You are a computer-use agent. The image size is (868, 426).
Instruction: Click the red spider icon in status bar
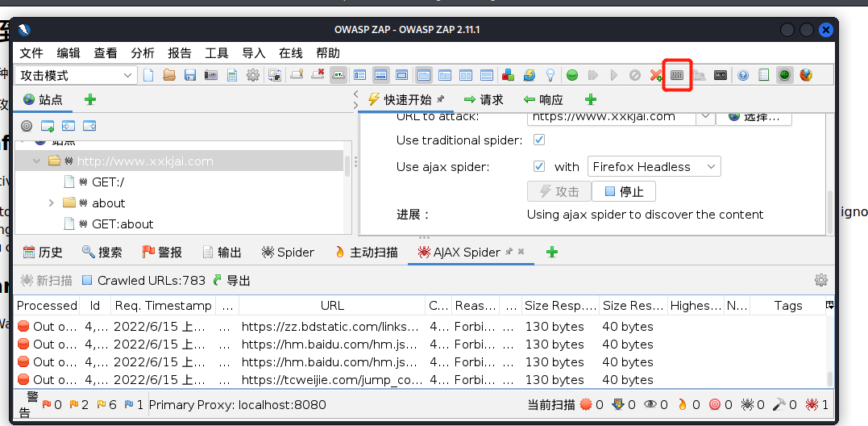pyautogui.click(x=812, y=405)
